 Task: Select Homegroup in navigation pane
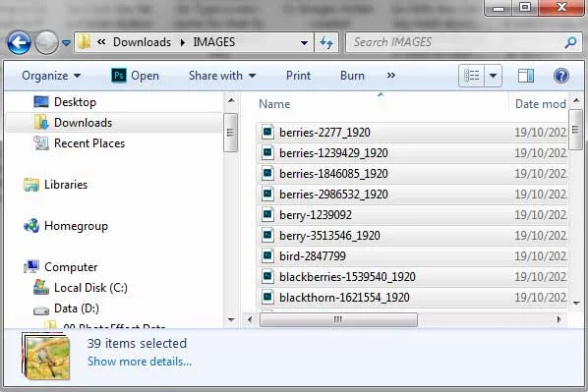click(76, 226)
